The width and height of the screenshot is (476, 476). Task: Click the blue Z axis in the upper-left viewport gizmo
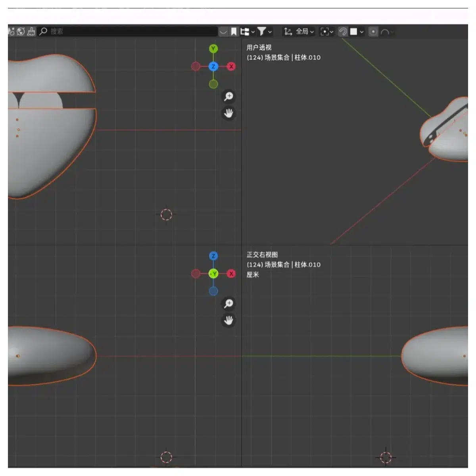(213, 66)
